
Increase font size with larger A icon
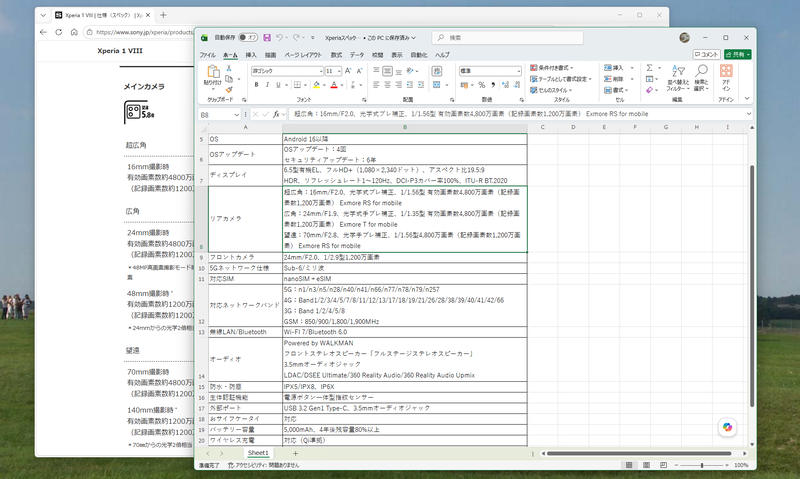(x=348, y=71)
